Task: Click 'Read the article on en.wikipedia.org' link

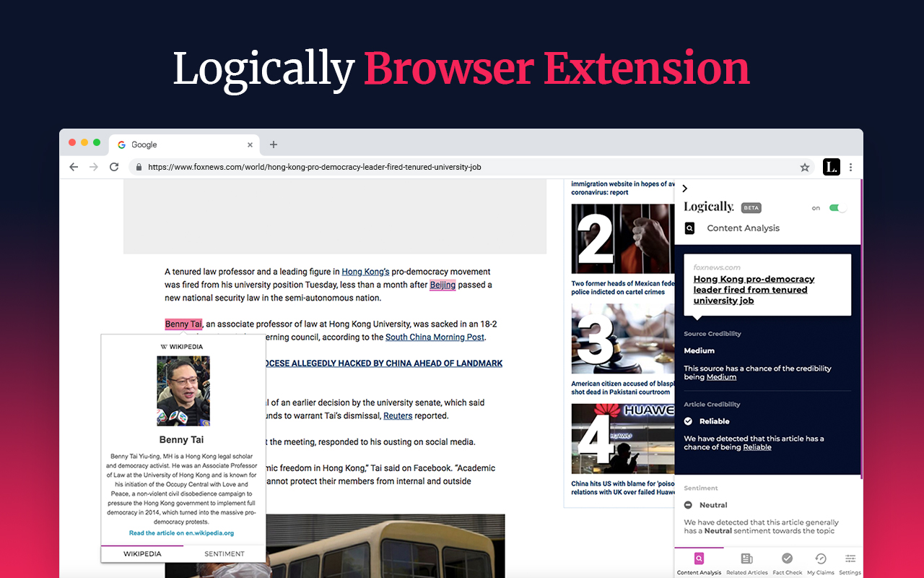Action: [181, 533]
